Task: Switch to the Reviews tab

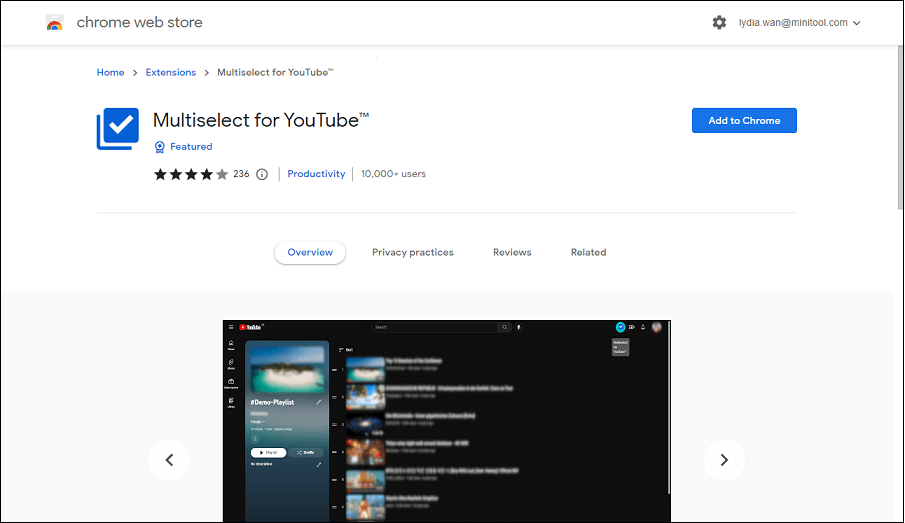Action: click(512, 252)
